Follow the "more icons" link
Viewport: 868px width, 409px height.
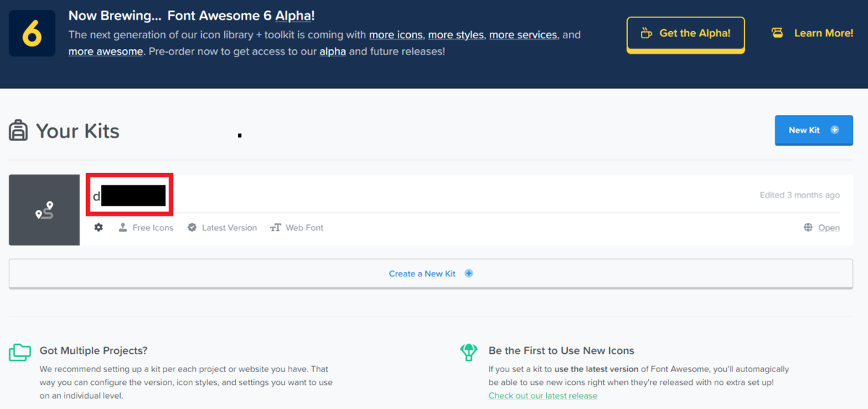click(x=397, y=35)
